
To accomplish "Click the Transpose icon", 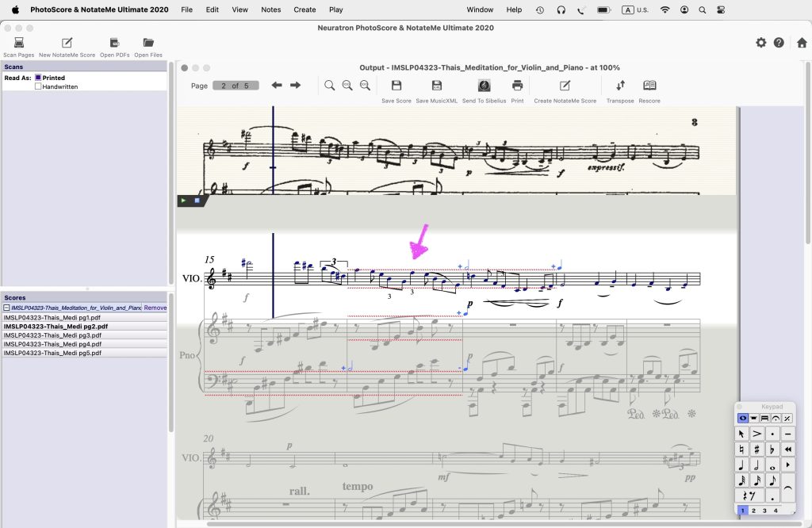I will pos(620,86).
